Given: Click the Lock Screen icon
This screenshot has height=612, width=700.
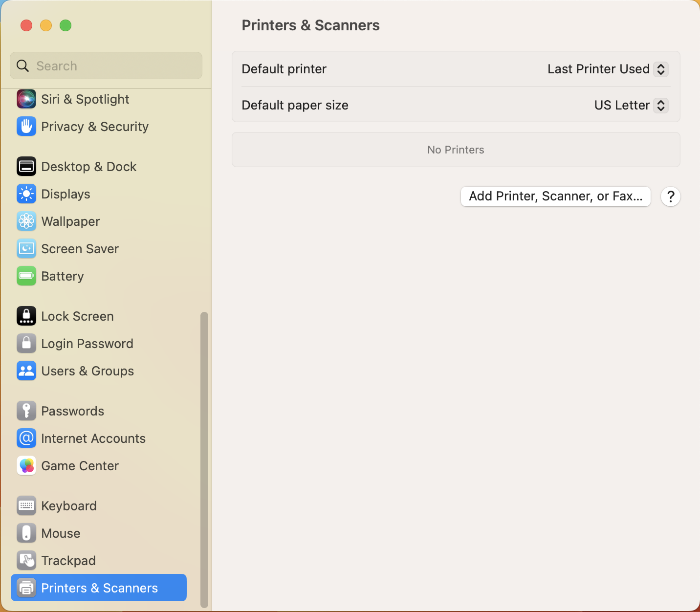Looking at the screenshot, I should [x=26, y=316].
